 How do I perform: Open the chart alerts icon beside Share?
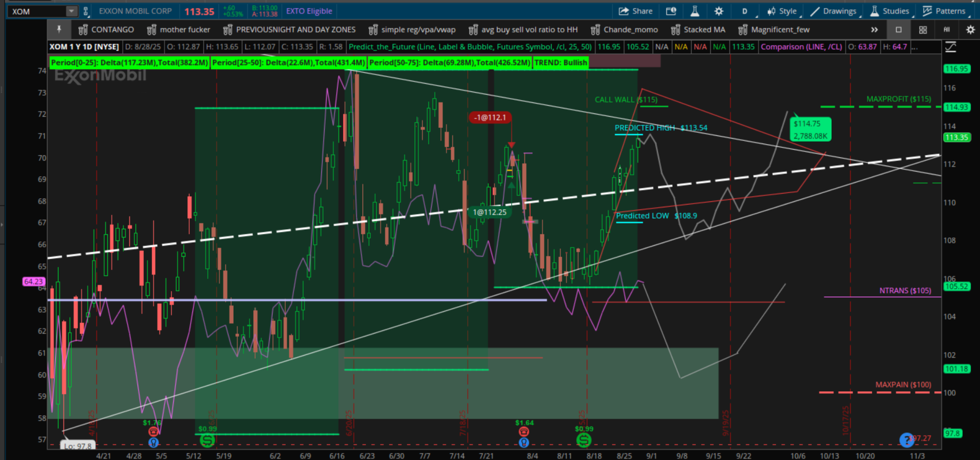click(x=671, y=11)
